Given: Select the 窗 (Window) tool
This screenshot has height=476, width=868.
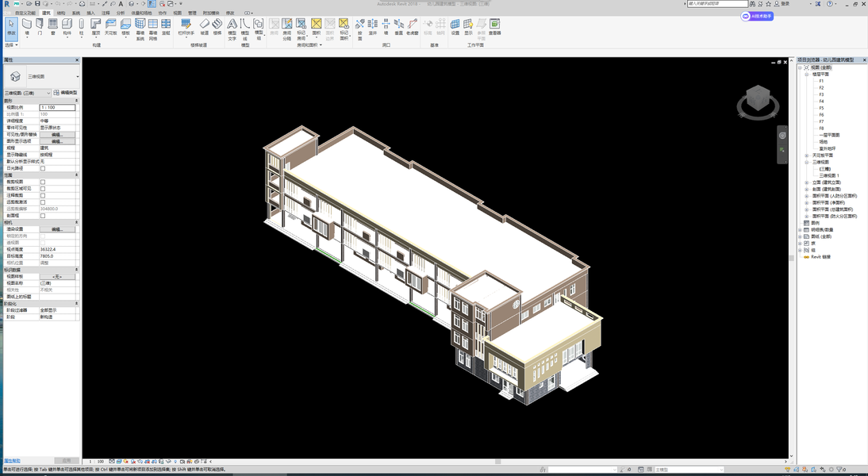Looking at the screenshot, I should (x=53, y=27).
